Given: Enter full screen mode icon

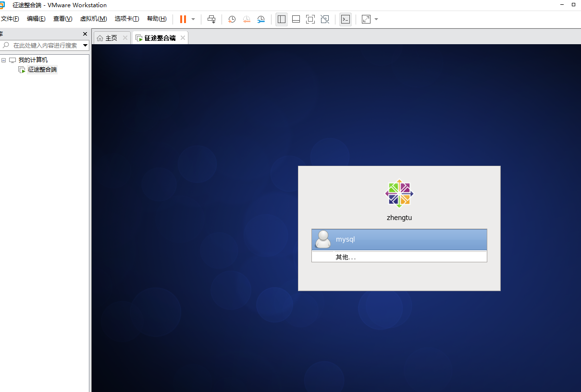Looking at the screenshot, I should click(310, 19).
